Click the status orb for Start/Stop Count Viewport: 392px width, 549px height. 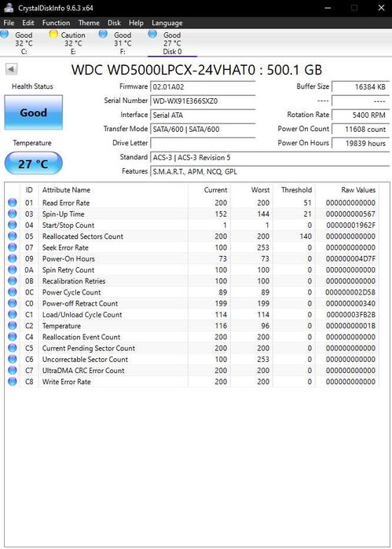pos(13,225)
